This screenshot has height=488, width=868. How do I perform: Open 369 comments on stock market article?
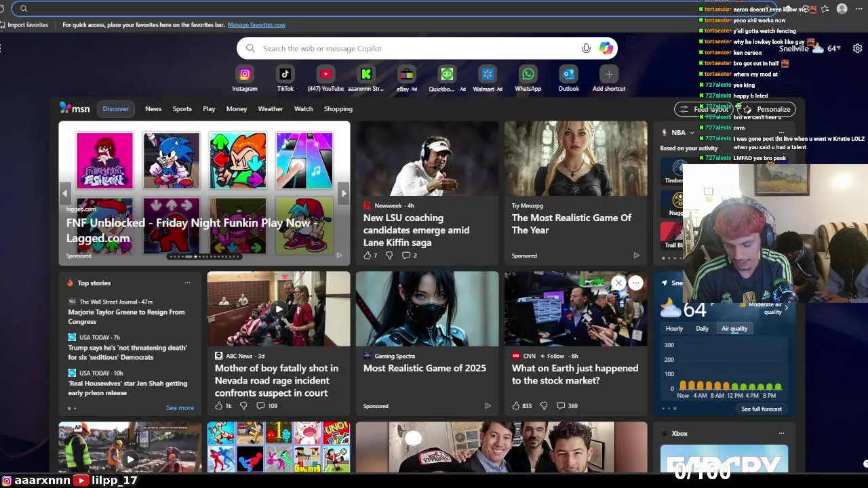[567, 406]
